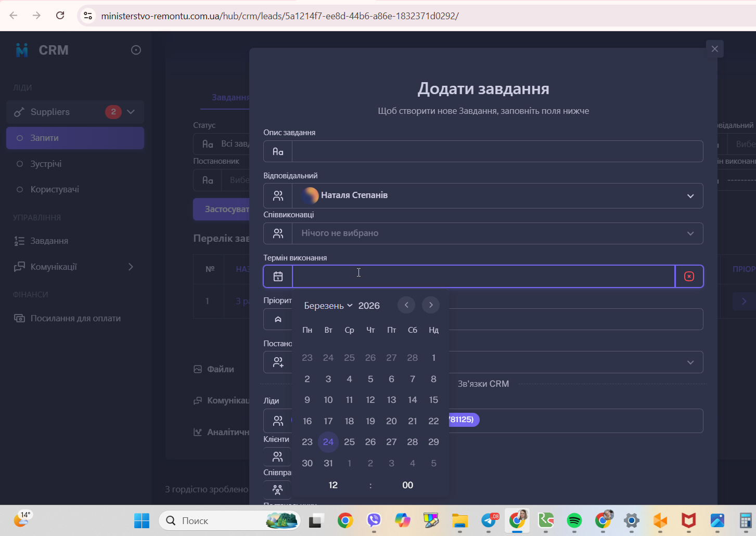This screenshot has height=536, width=756.
Task: Toggle the sidebar pin circle icon next to CRM
Action: click(136, 50)
